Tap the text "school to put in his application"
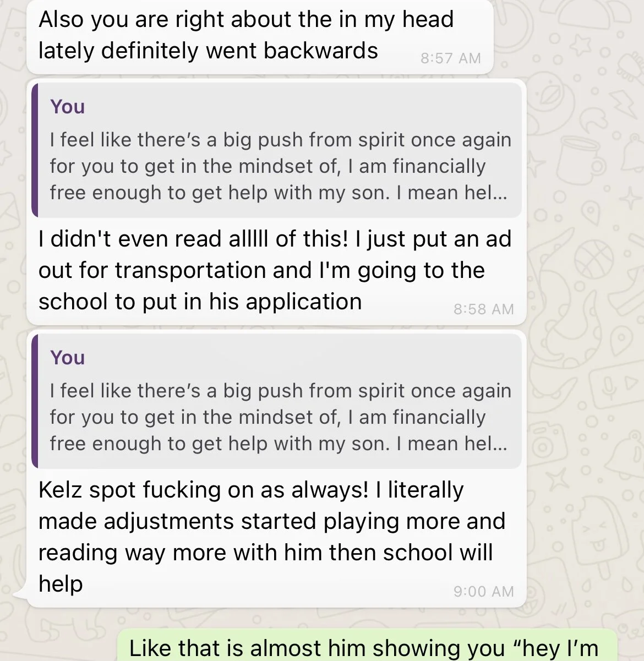 tap(200, 302)
